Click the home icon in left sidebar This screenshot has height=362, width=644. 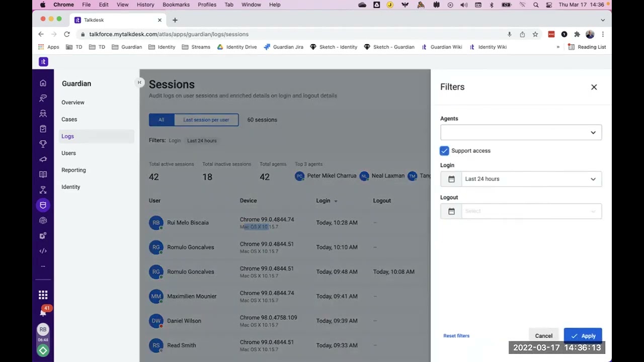tap(43, 83)
